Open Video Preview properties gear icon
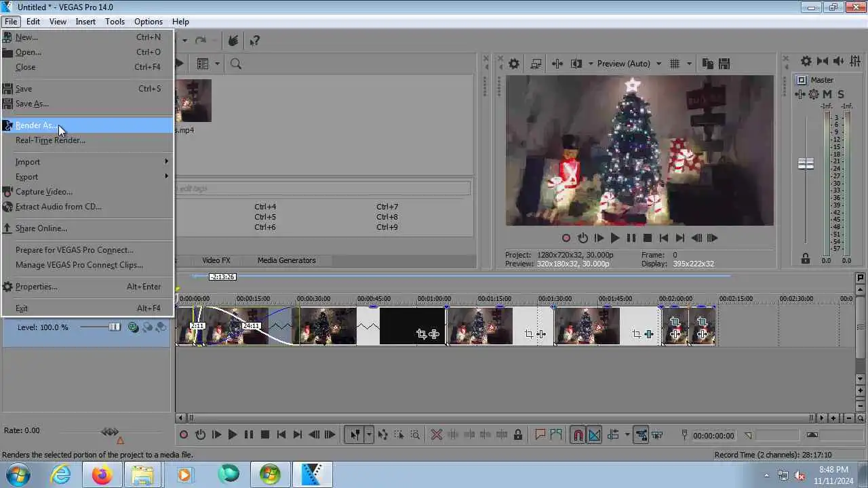This screenshot has width=868, height=488. [514, 64]
